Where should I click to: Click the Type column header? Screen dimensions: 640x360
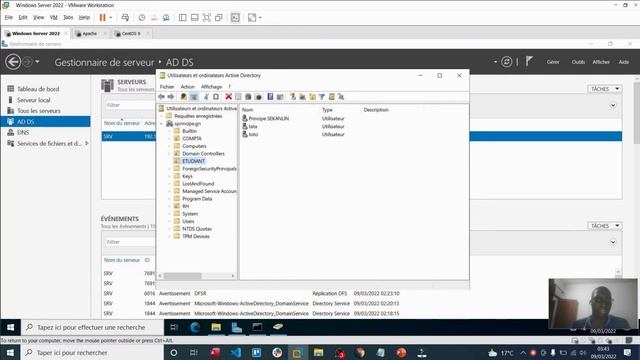pyautogui.click(x=327, y=110)
